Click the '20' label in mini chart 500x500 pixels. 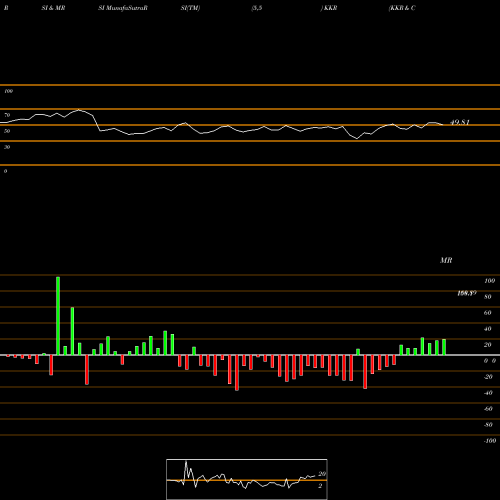pyautogui.click(x=322, y=474)
